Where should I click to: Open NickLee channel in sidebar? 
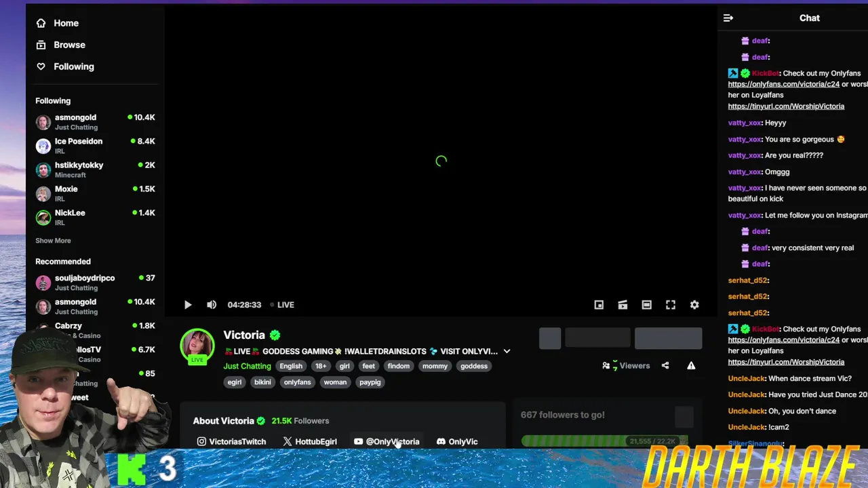click(x=95, y=218)
